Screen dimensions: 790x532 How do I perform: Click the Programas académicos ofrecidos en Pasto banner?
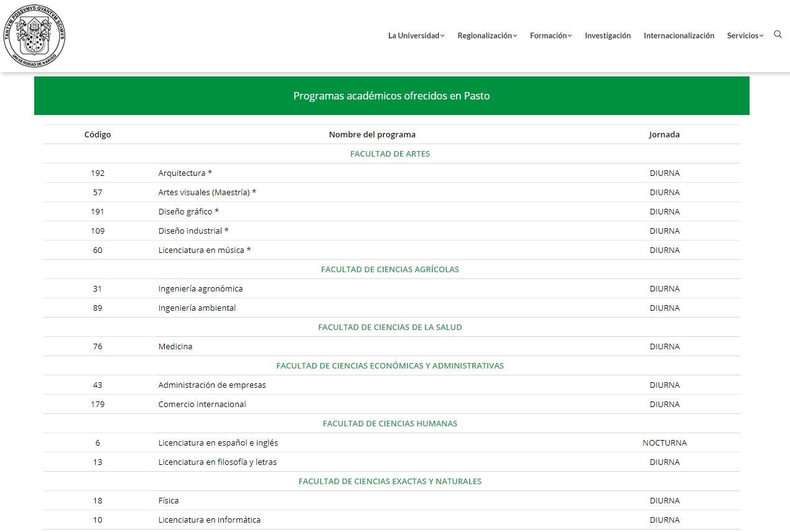pos(392,96)
